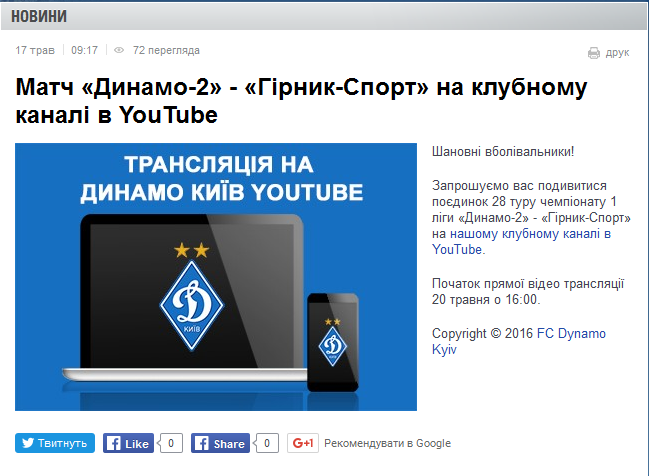Click the 20 травня о 16:00 text

486,299
